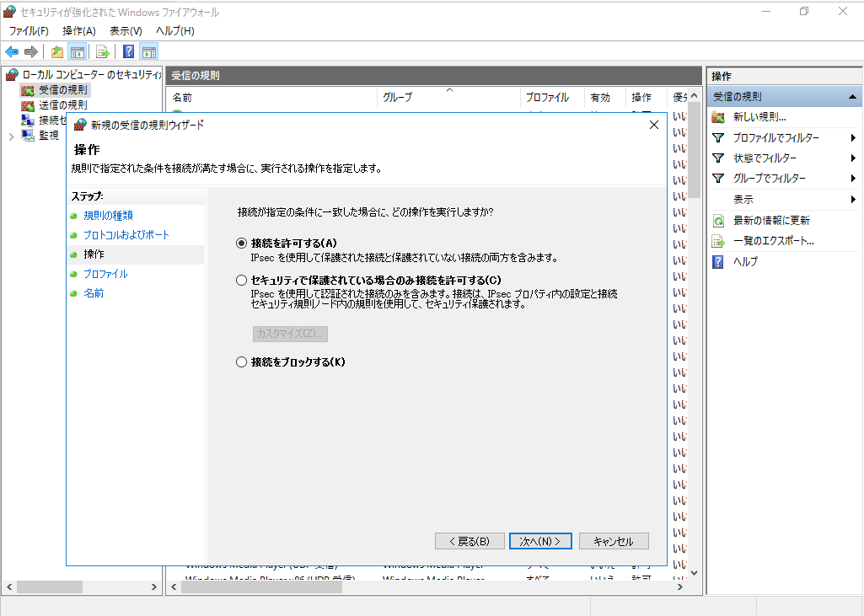Screen dimensions: 864x616
Task: Open the 表示(V) menu in the menu bar
Action: point(126,31)
